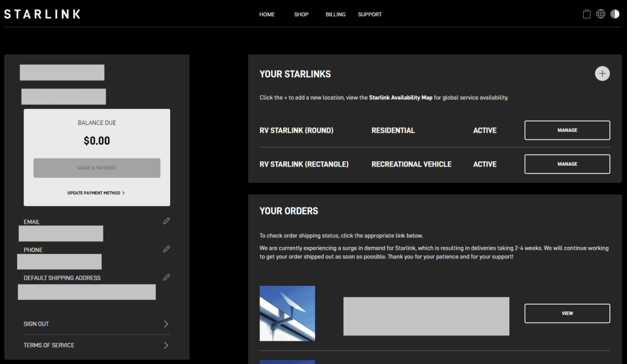This screenshot has height=364, width=627.
Task: Manage the RV Starlink (Rectangle) service
Action: (x=567, y=164)
